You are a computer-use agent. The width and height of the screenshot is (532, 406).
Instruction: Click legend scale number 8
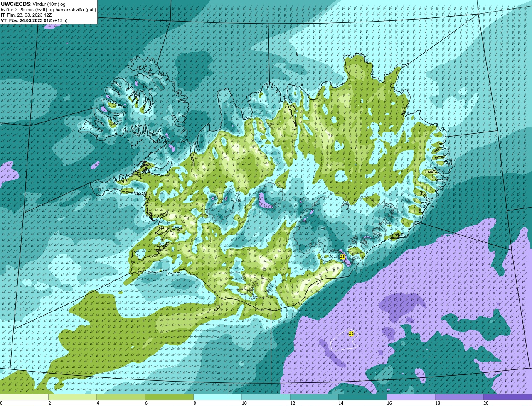pos(194,403)
